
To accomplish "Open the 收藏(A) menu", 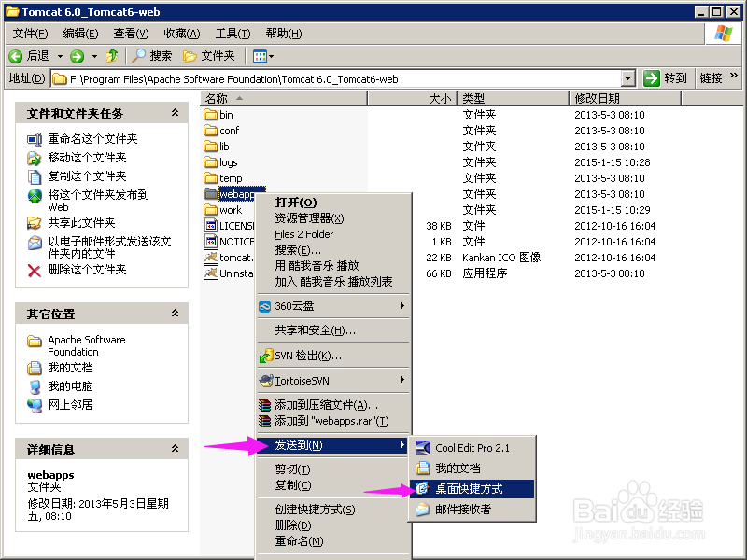I will 182,34.
